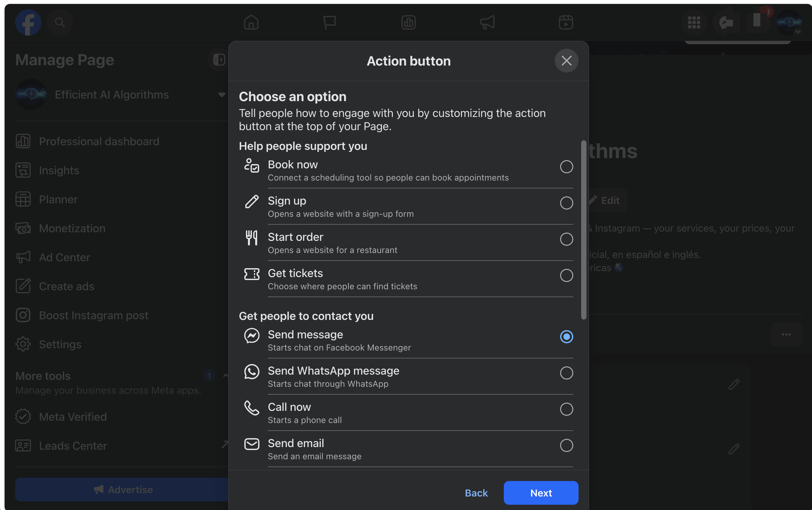Click the Next button in the dialog
Image resolution: width=812 pixels, height=510 pixels.
[x=541, y=493]
